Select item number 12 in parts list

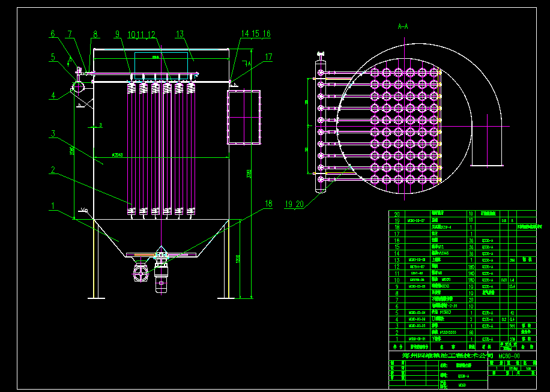(397, 267)
